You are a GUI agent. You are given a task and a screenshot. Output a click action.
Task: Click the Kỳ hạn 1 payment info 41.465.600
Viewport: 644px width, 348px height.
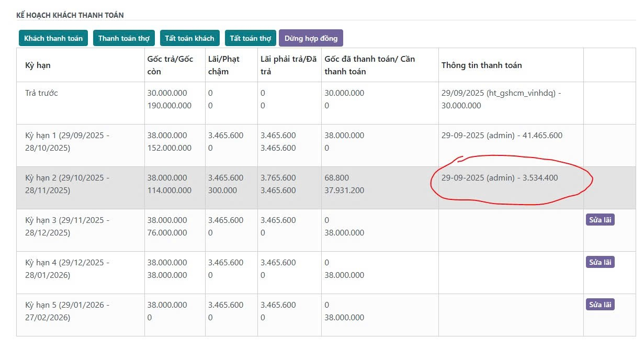(x=501, y=136)
